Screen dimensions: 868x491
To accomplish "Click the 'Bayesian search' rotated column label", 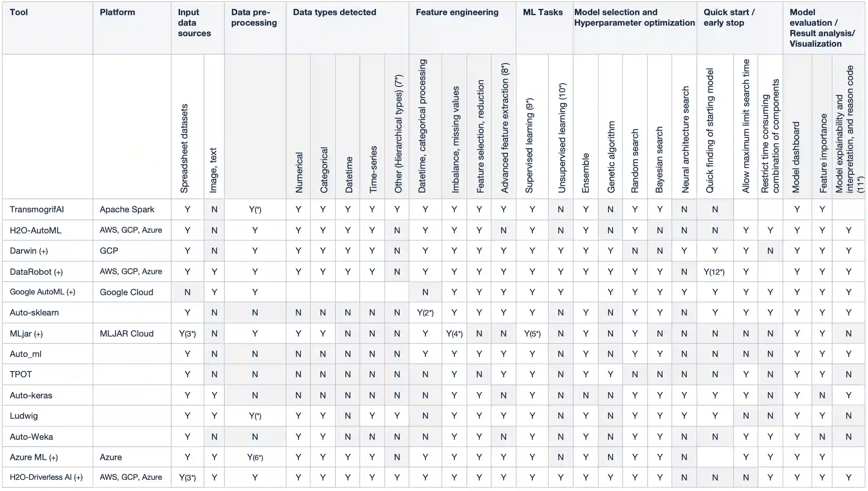I will point(659,159).
